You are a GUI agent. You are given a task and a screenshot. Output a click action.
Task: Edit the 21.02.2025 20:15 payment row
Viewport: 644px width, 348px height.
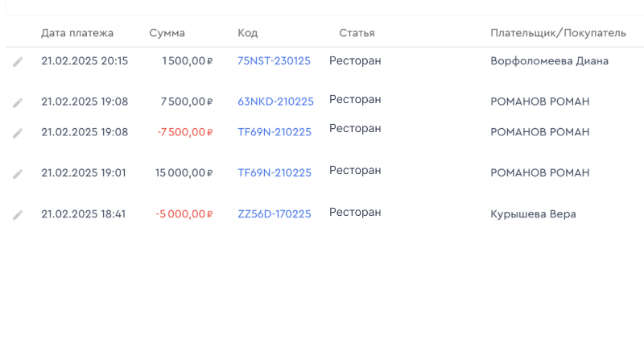(x=18, y=62)
